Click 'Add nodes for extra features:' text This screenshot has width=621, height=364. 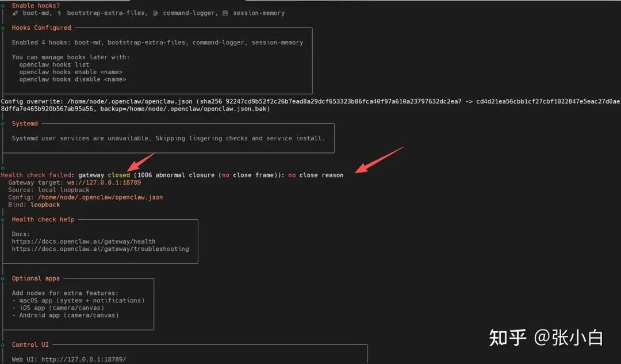(65, 293)
